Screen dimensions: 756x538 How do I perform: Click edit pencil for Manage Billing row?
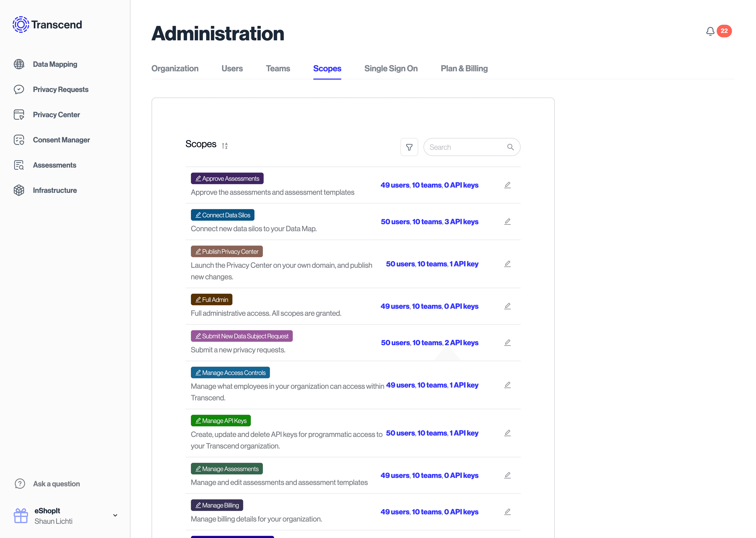click(x=507, y=512)
